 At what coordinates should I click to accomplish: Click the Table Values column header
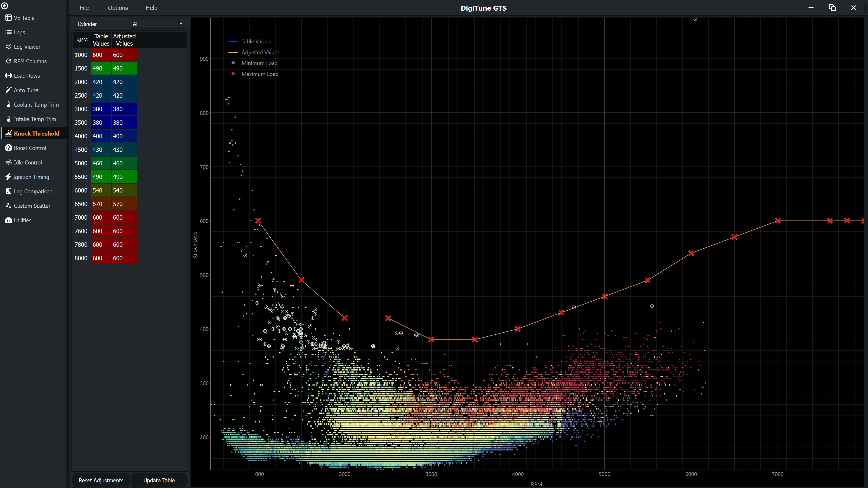point(101,40)
